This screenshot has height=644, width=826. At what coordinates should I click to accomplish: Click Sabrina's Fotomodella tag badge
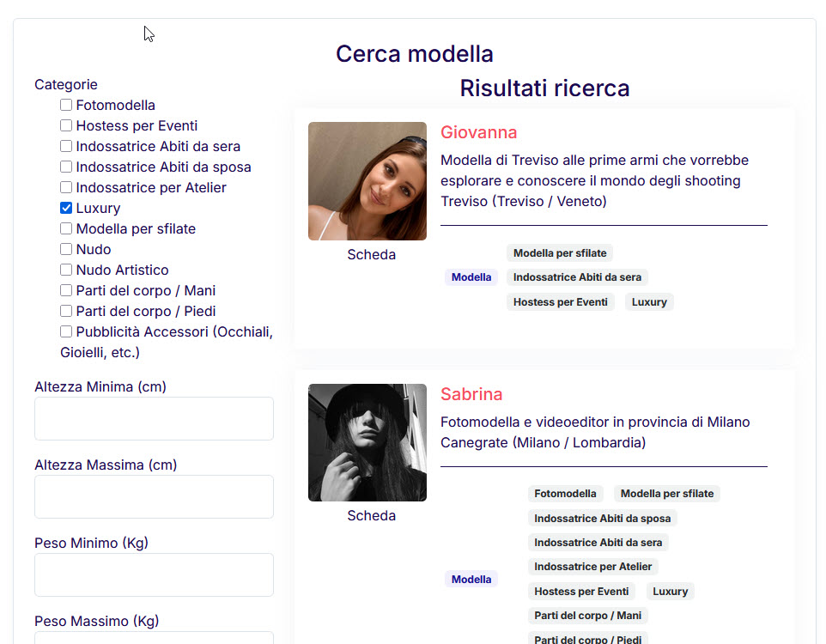click(x=565, y=494)
